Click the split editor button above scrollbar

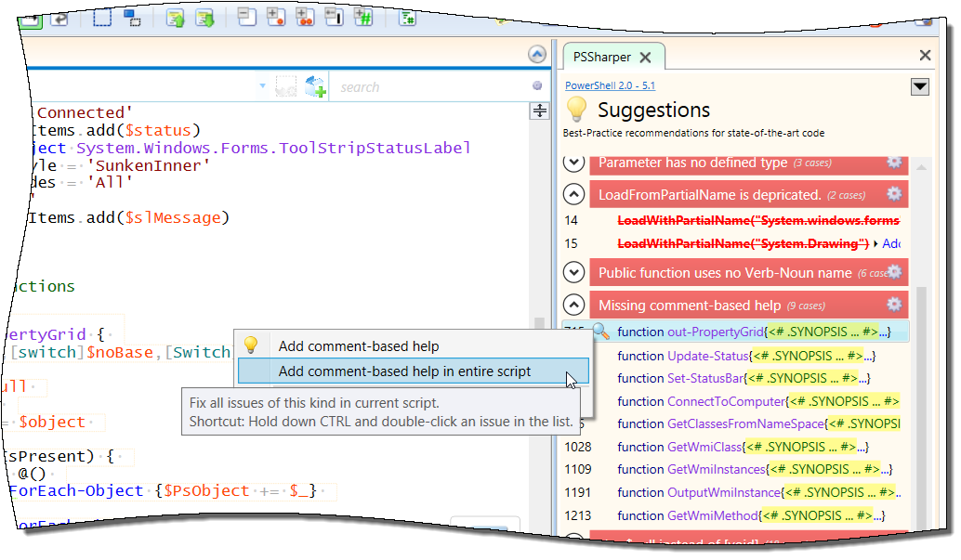point(538,111)
